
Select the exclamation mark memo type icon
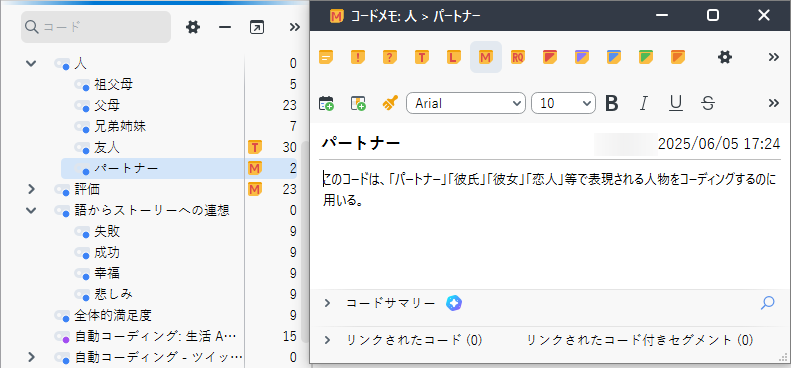click(x=358, y=57)
